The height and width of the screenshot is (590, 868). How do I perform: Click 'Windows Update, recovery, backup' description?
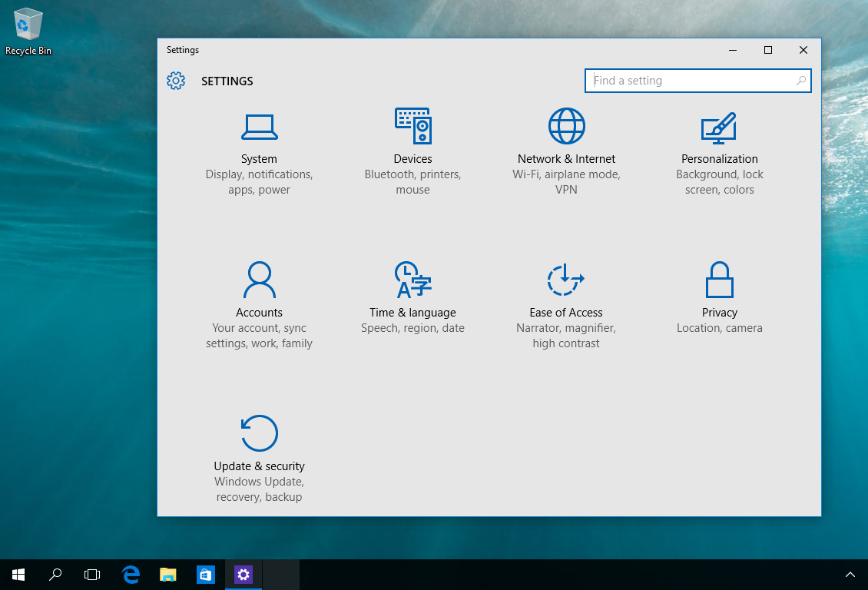(x=259, y=489)
